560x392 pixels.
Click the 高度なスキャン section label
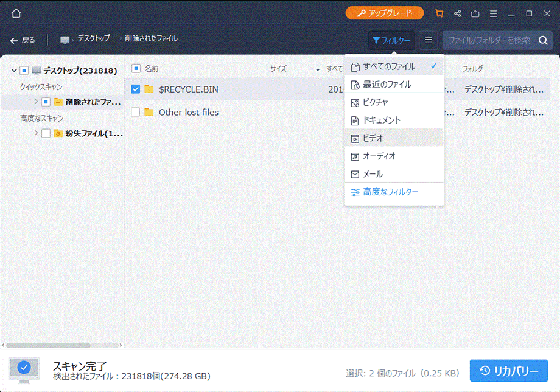pos(41,118)
